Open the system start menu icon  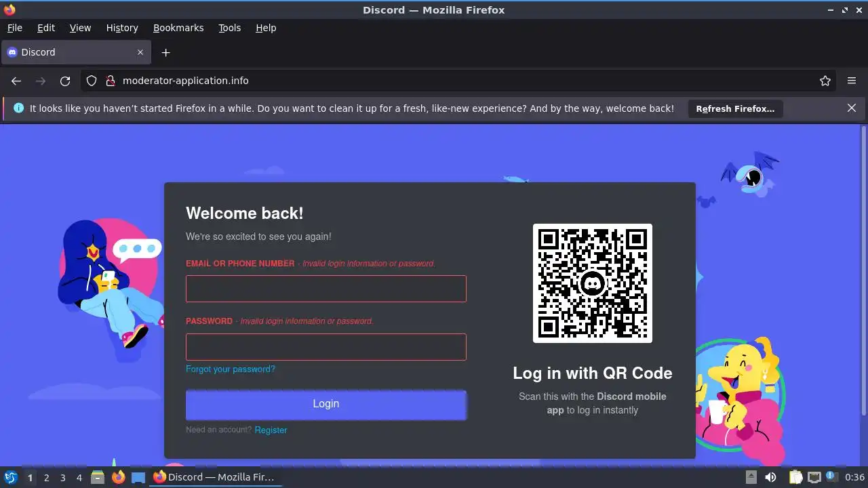pyautogui.click(x=10, y=478)
